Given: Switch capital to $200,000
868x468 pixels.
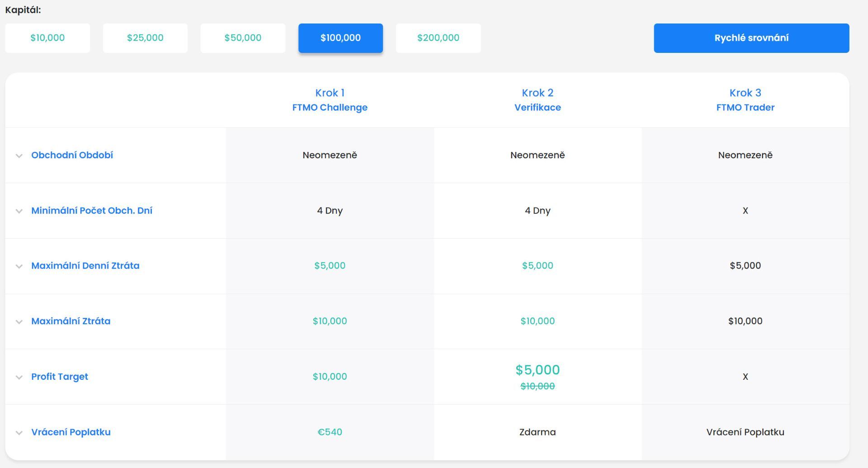Looking at the screenshot, I should (x=438, y=38).
